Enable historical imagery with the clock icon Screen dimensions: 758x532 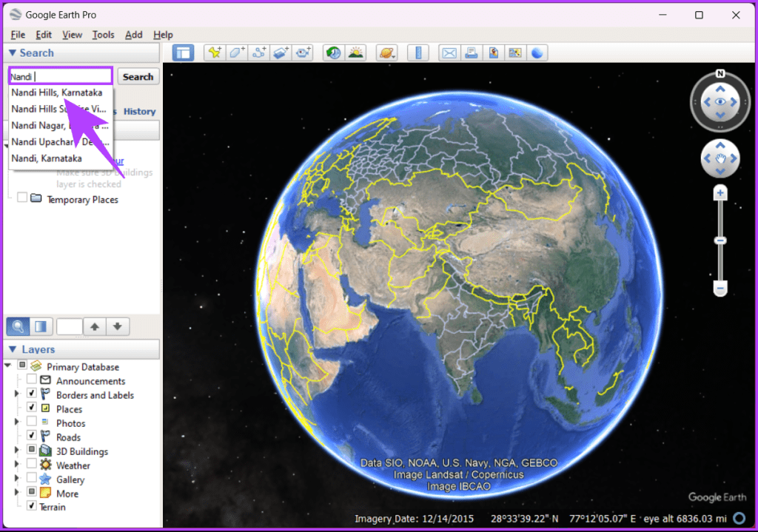[332, 53]
